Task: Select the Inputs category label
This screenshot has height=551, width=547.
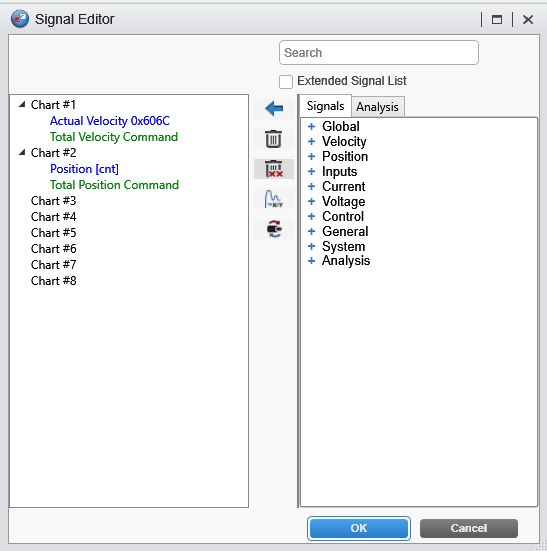Action: 339,172
